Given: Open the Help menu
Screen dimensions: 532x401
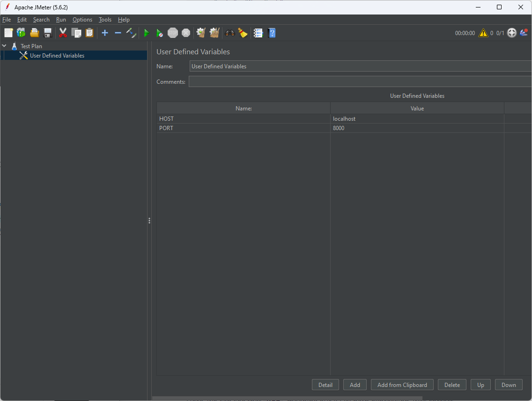Looking at the screenshot, I should pos(124,20).
